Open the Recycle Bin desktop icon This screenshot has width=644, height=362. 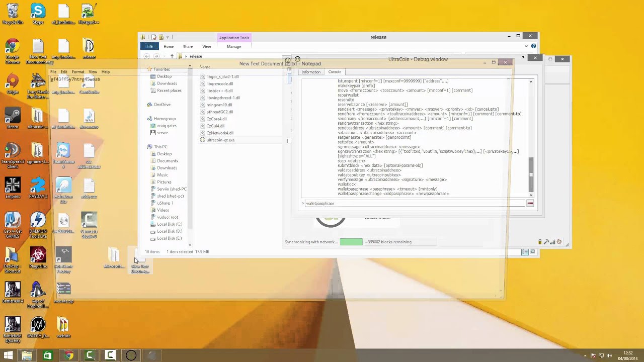coord(13,14)
